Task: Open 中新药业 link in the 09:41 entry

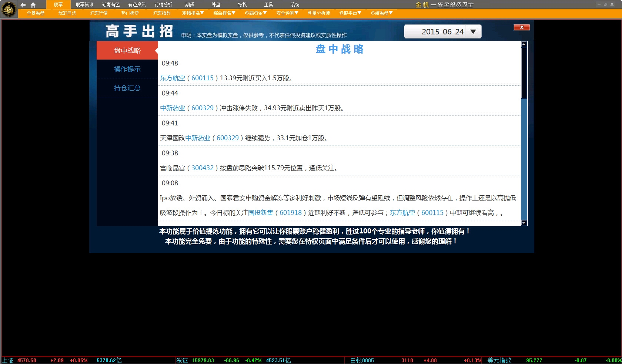Action: point(198,138)
